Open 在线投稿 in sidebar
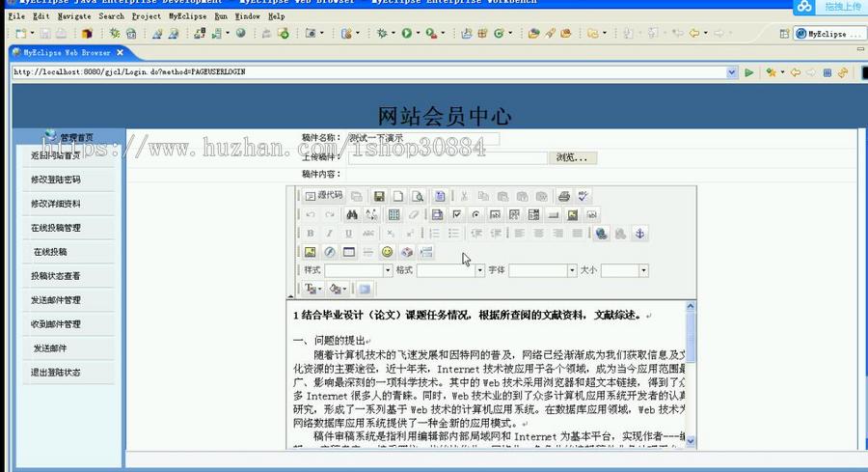Image resolution: width=868 pixels, height=472 pixels. pos(50,252)
